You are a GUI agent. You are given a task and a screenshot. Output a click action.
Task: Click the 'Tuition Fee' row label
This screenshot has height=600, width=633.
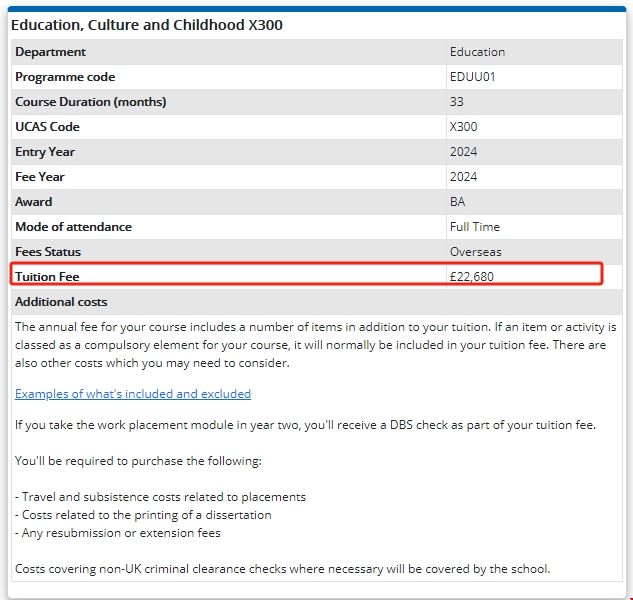46,277
